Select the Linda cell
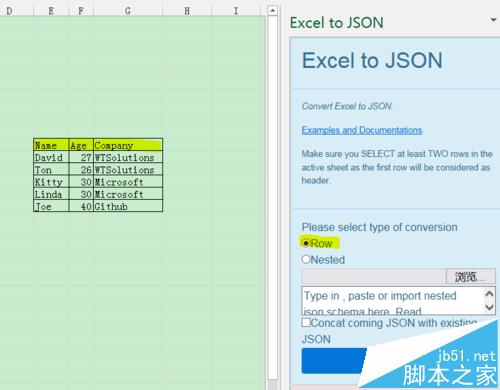Screen dimensions: 500x390 coord(51,194)
